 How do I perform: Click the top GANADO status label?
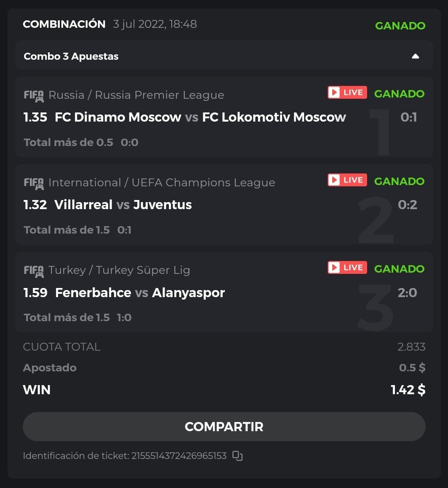pos(400,26)
